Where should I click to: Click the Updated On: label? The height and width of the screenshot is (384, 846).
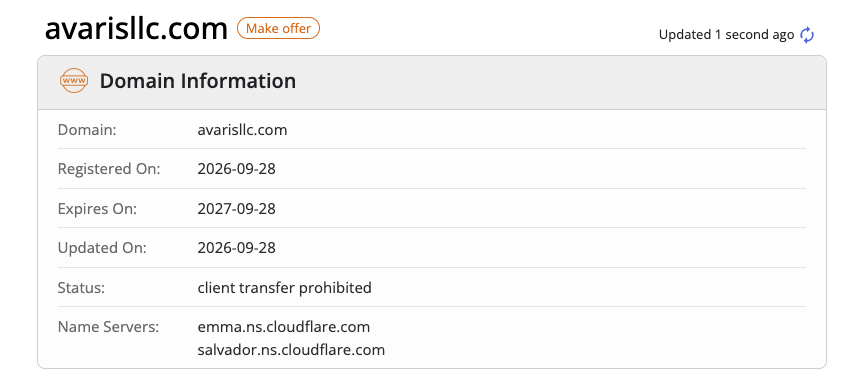[x=102, y=248]
